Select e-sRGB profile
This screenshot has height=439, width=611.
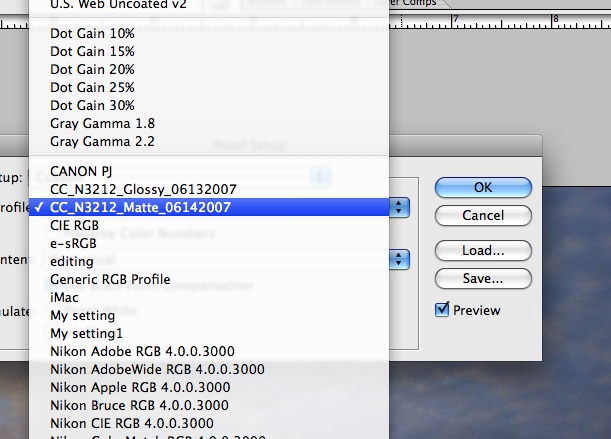pos(209,243)
